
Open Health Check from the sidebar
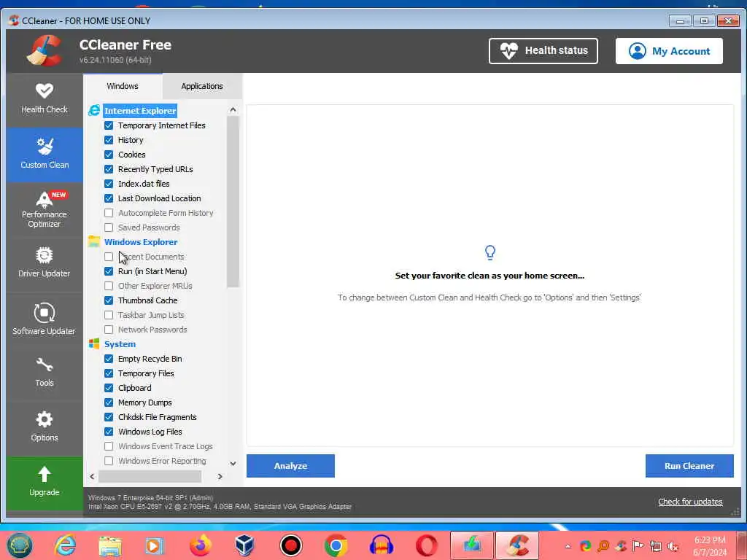(44, 99)
